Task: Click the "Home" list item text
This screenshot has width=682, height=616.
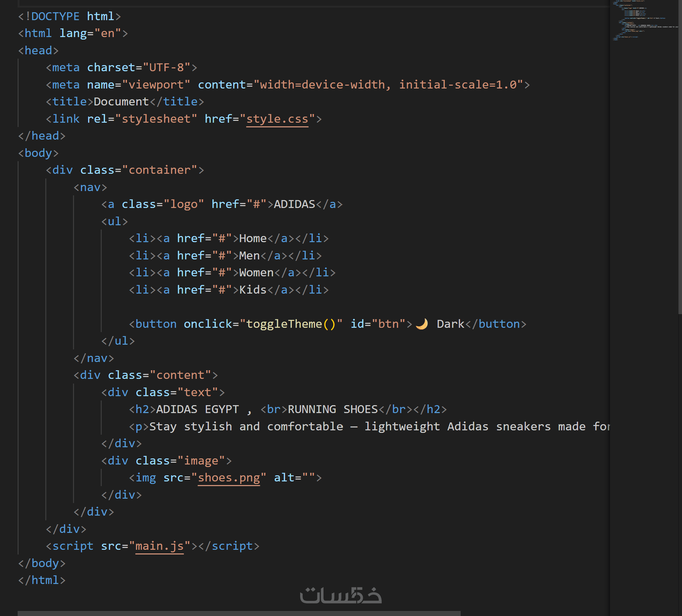Action: (253, 238)
